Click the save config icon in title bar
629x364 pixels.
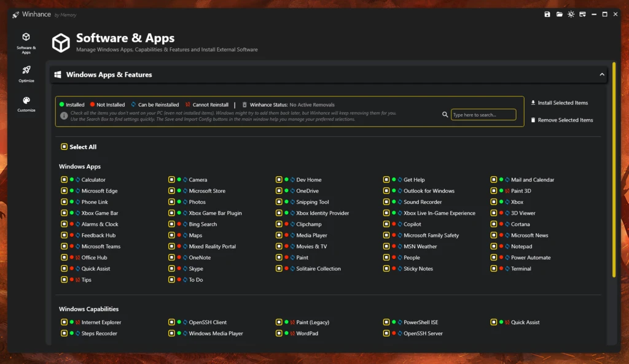point(547,15)
